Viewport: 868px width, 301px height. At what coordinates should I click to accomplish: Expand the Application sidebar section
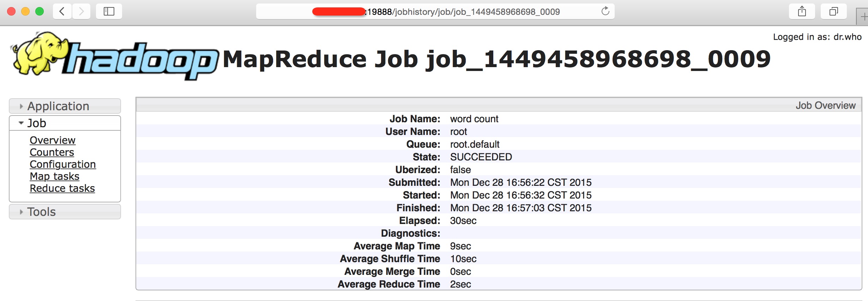tap(65, 106)
